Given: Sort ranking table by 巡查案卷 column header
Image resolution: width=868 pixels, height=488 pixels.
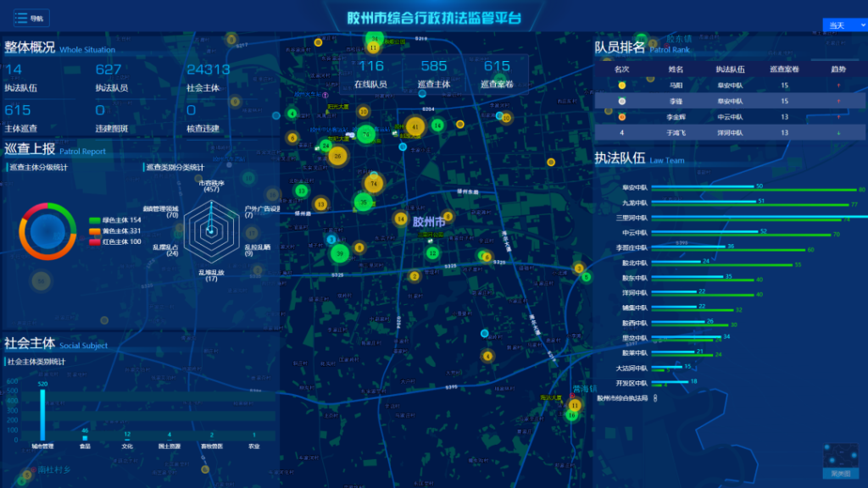Looking at the screenshot, I should tap(784, 69).
